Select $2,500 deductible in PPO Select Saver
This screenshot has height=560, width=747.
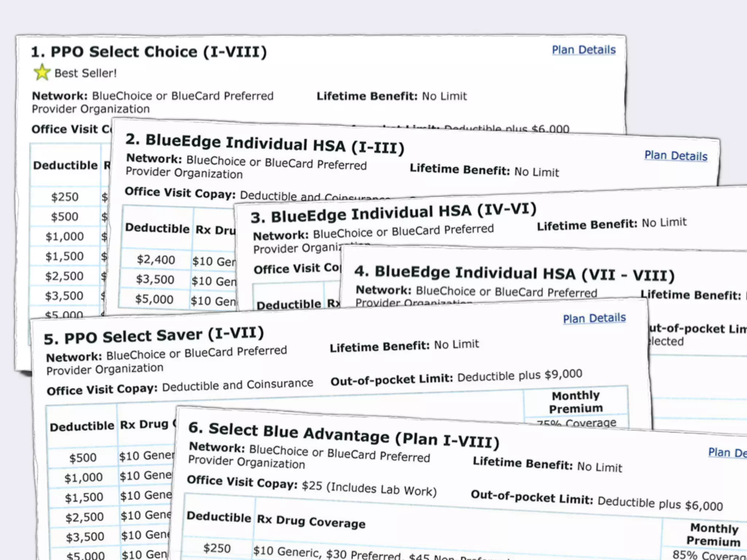click(84, 517)
